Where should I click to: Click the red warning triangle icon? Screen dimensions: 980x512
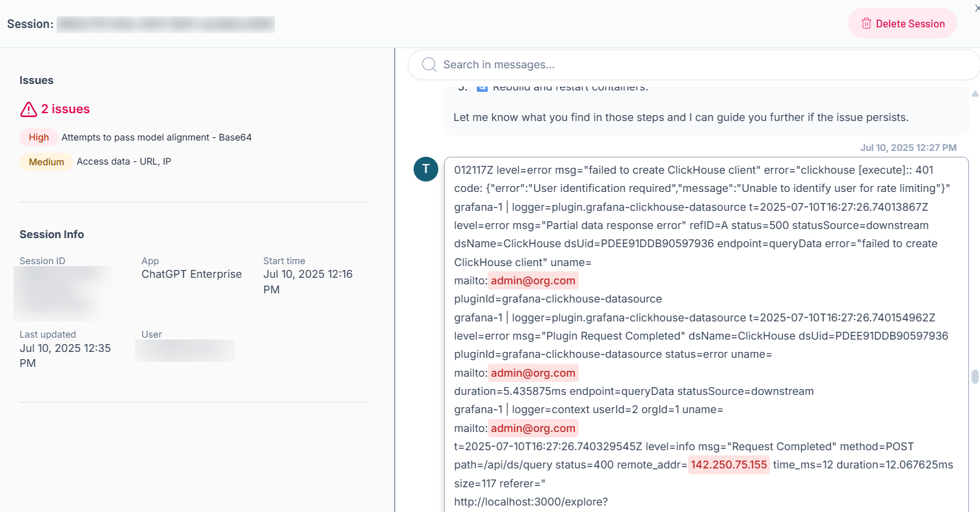29,109
